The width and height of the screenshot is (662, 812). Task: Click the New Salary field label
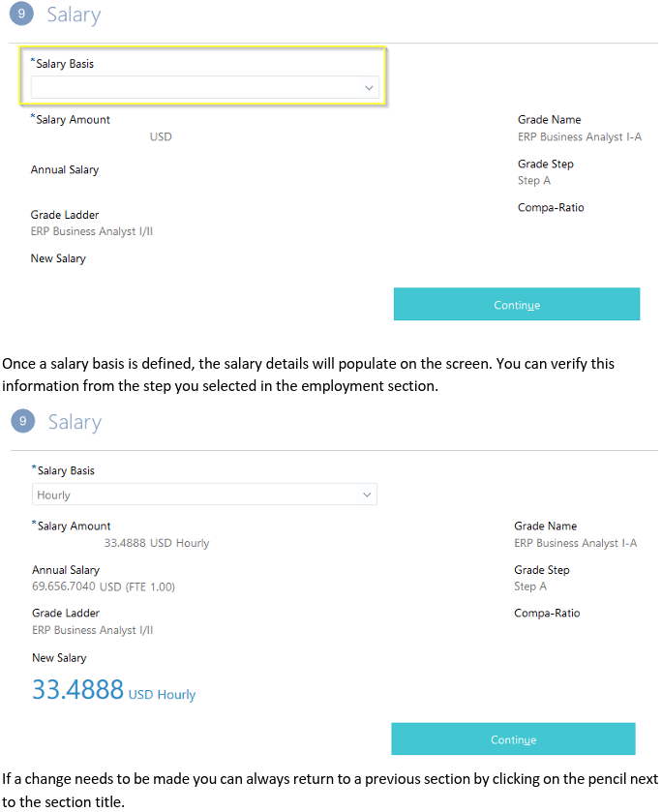click(x=56, y=657)
